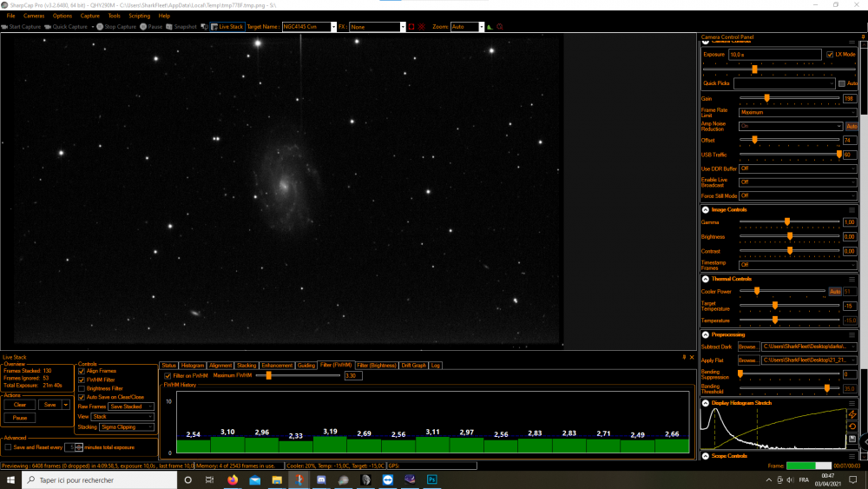Open the Raw Frames dropdown
Viewport: 868px width, 489px height.
[131, 406]
